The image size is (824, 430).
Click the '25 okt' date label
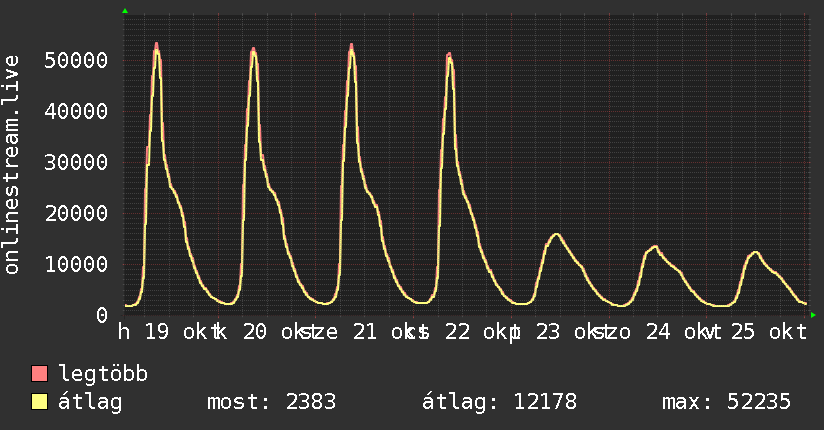768,332
